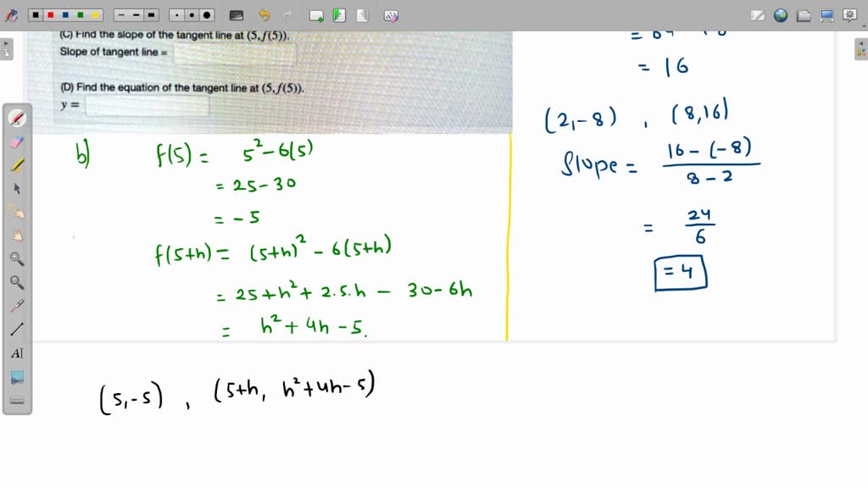
Task: Open the globe web browser icon
Action: [780, 14]
